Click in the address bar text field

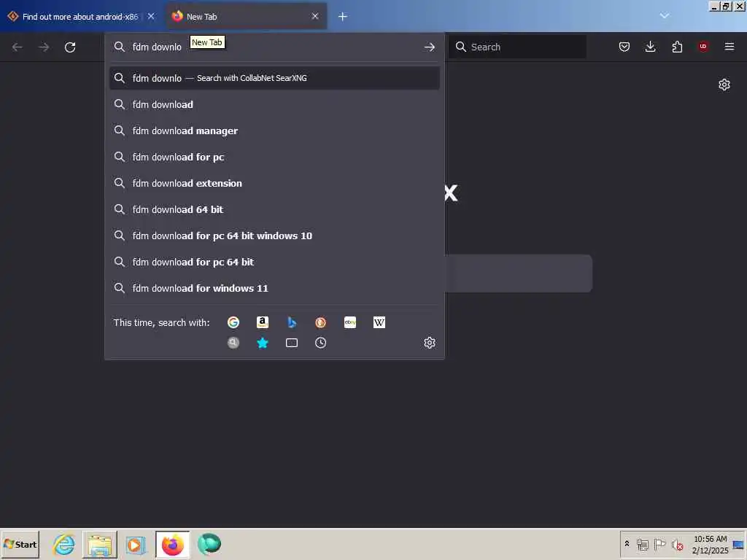(274, 47)
